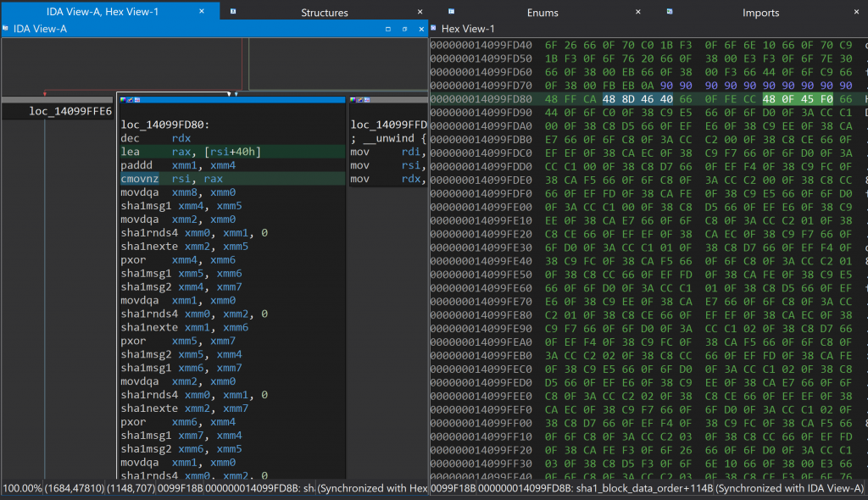Viewport: 868px width, 500px height.
Task: Click hex address 000000014099FD80
Action: click(x=481, y=99)
